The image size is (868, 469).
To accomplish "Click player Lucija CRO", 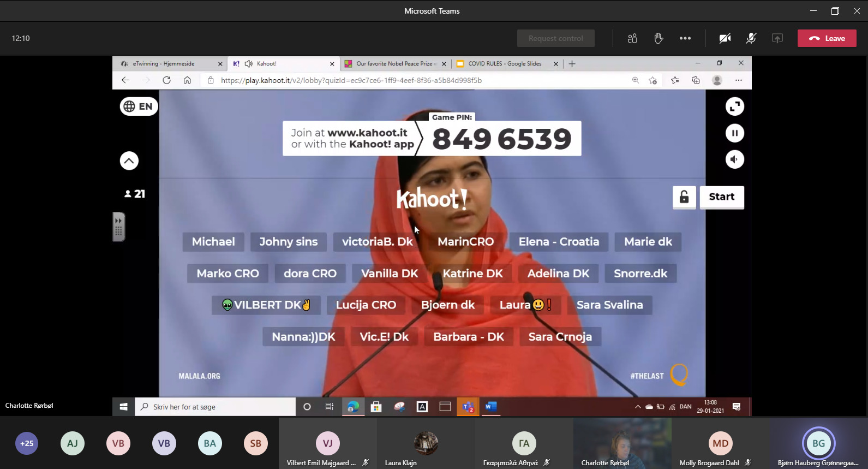I will tap(366, 305).
